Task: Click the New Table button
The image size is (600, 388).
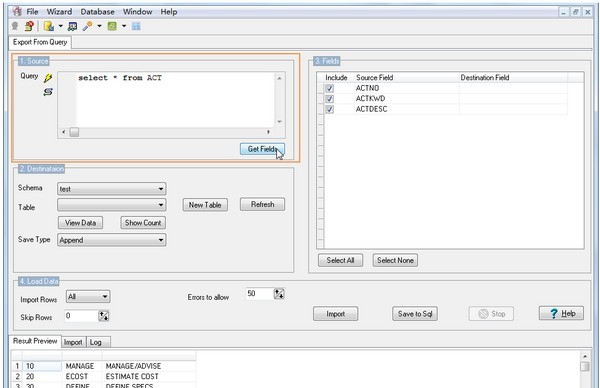Action: pyautogui.click(x=205, y=205)
